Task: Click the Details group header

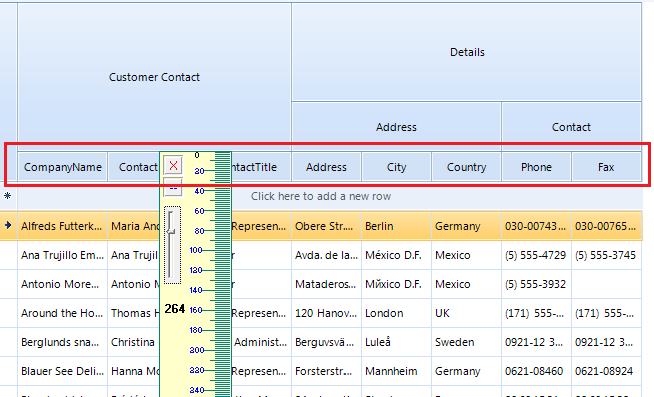Action: click(467, 52)
